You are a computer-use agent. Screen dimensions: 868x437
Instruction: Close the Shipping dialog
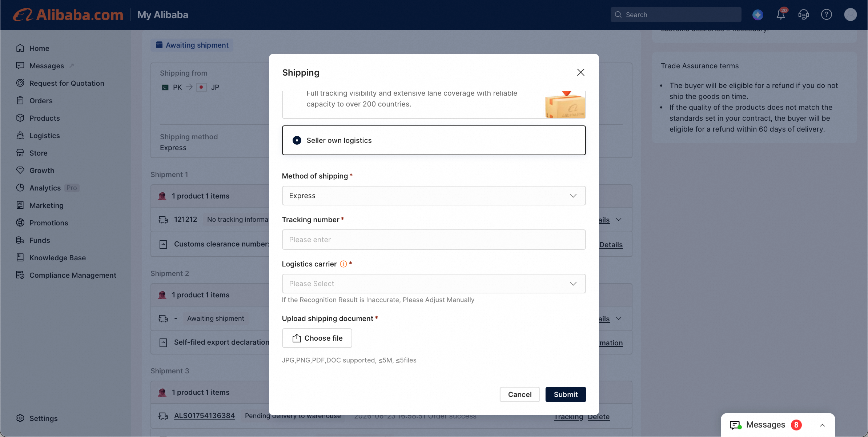(580, 72)
